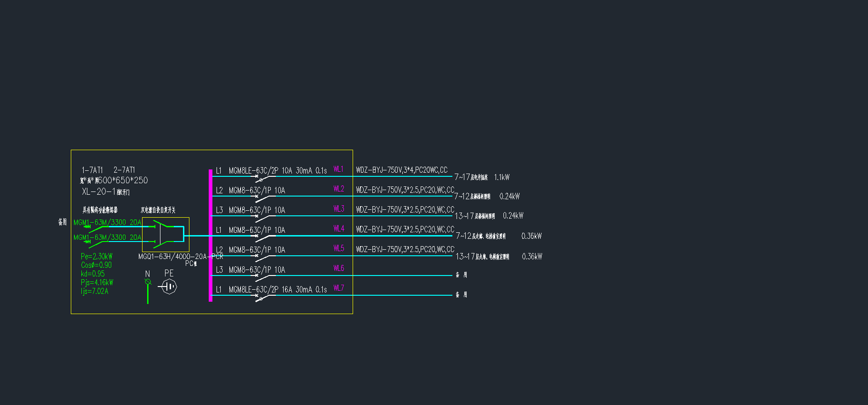This screenshot has width=868, height=405.
Task: Select text 'MGM8LE-63C/2P 10A 30mA 0.1s'
Action: pyautogui.click(x=278, y=170)
